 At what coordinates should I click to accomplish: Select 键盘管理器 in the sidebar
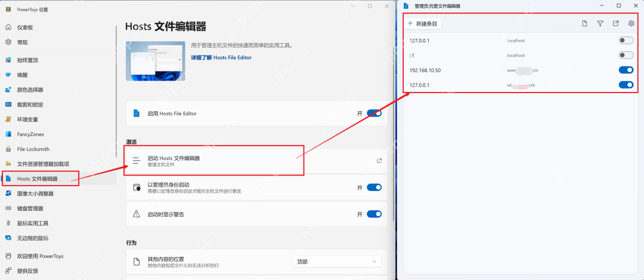[30, 208]
